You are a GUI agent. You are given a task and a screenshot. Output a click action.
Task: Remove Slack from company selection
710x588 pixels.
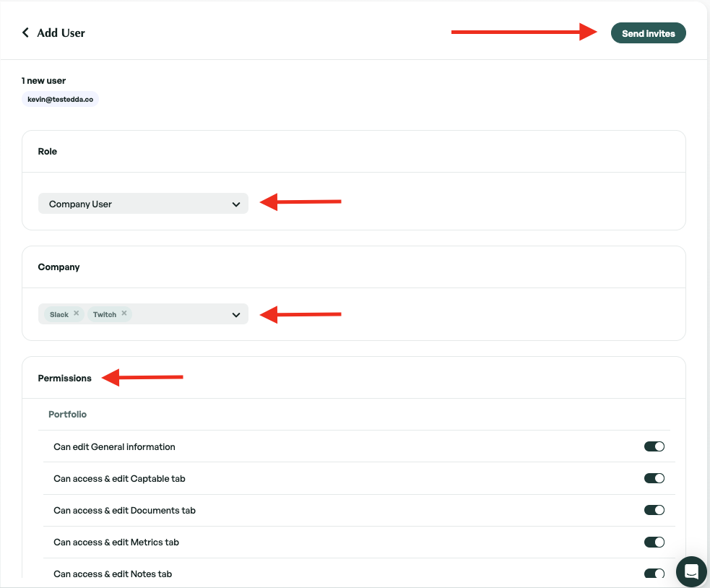(x=77, y=313)
